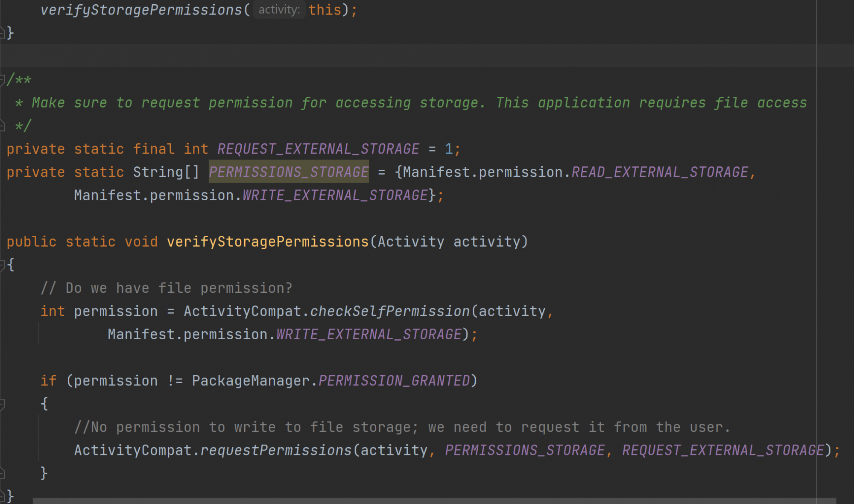
Task: Click the requestPermissions method call
Action: [x=276, y=450]
